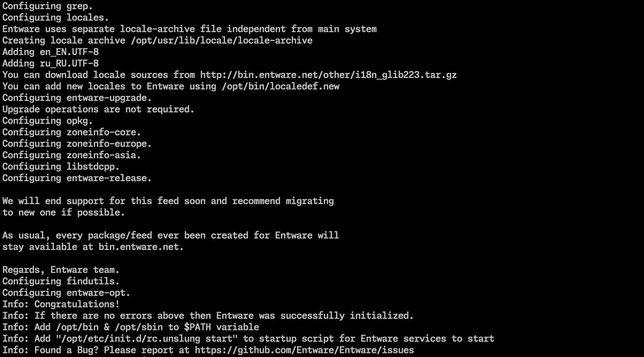Click the 'Configuring zoneinfo-europe.' line
This screenshot has width=644, height=357.
pyautogui.click(x=77, y=144)
